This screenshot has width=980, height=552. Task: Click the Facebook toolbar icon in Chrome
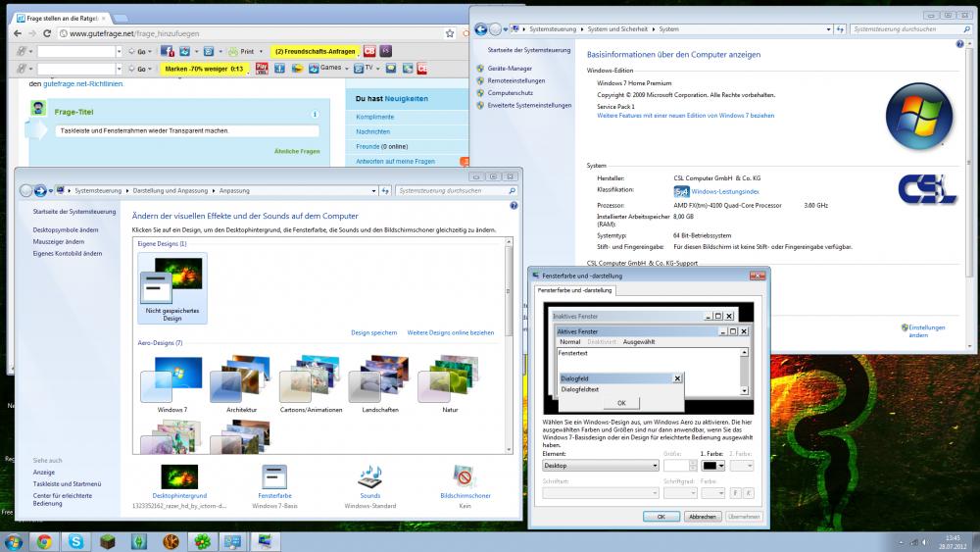(x=167, y=51)
